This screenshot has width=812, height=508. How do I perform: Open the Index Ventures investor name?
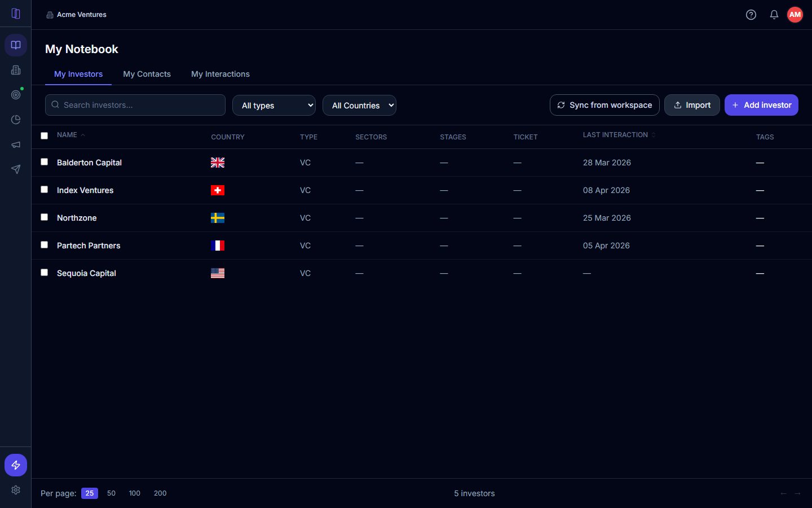(85, 190)
